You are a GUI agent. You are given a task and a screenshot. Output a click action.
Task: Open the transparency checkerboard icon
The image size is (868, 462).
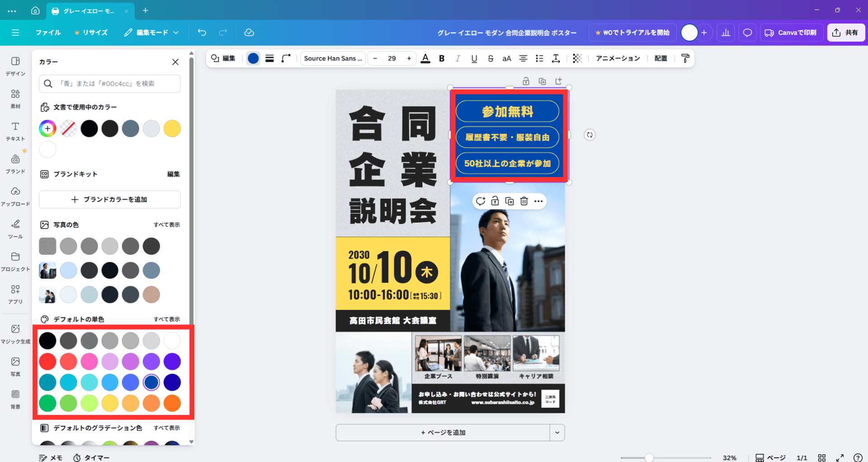(577, 58)
